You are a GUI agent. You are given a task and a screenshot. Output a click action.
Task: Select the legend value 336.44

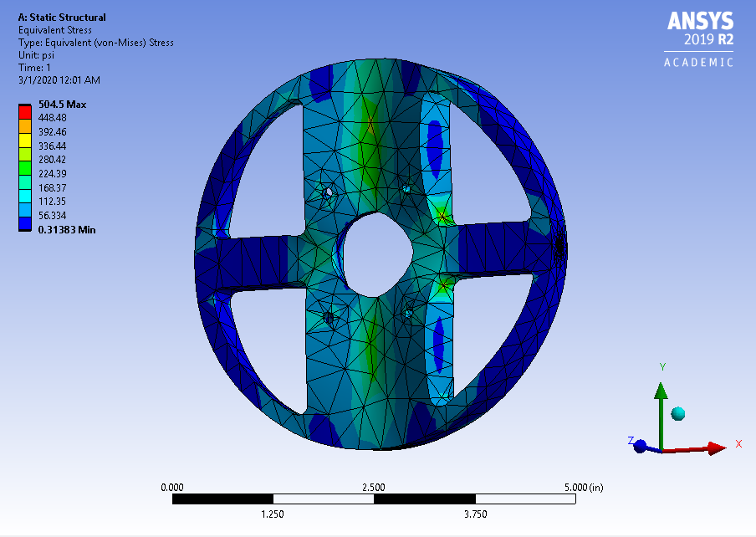[x=53, y=146]
